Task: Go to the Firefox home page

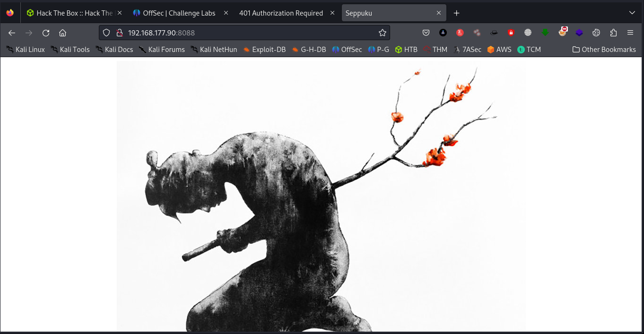Action: [62, 33]
